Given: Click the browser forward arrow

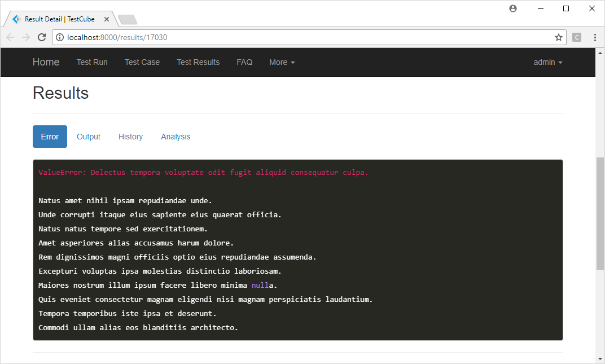Looking at the screenshot, I should point(26,37).
